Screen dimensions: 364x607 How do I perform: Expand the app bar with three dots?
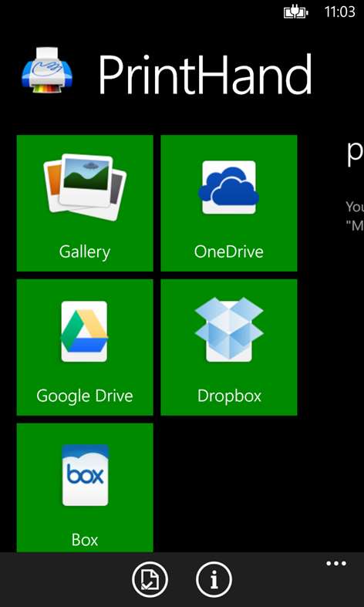click(x=336, y=563)
